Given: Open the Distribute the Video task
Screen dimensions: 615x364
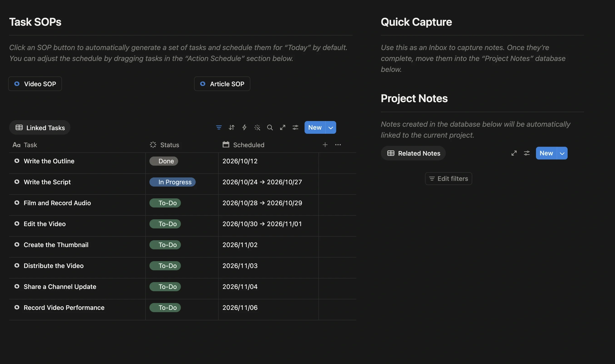Looking at the screenshot, I should [x=54, y=266].
